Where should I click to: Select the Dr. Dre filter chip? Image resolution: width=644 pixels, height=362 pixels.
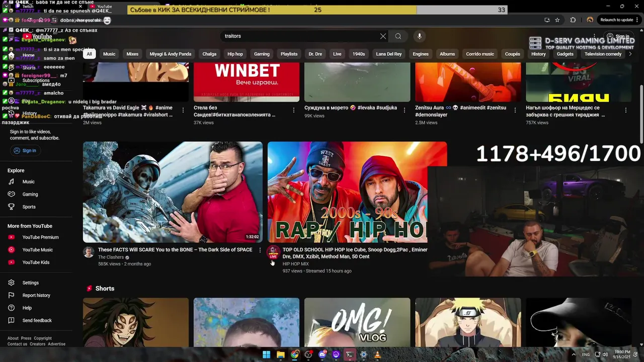[315, 54]
